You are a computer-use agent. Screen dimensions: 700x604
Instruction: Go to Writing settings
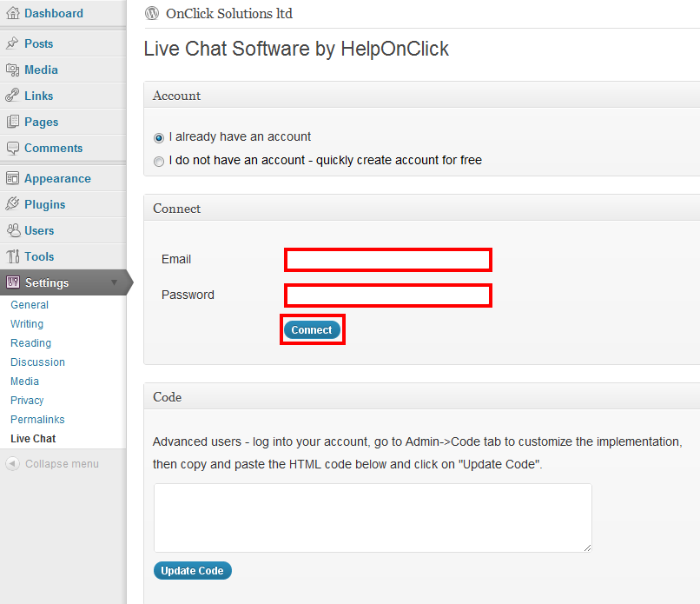pyautogui.click(x=27, y=324)
